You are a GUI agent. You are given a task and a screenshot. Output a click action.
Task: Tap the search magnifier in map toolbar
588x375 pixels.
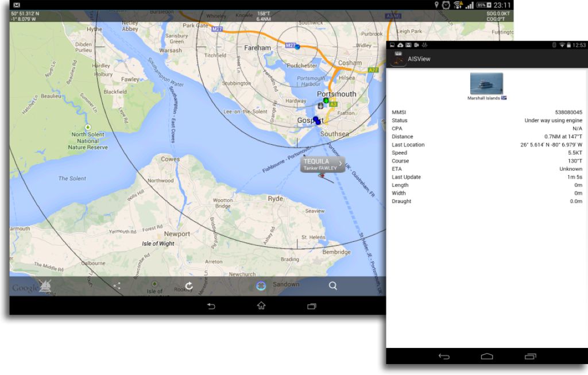pos(332,286)
